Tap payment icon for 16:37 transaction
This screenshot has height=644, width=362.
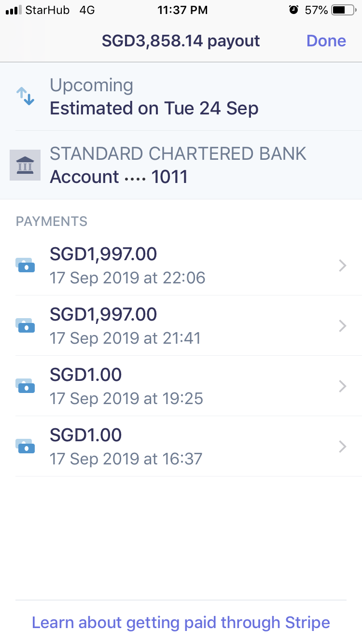pyautogui.click(x=25, y=446)
